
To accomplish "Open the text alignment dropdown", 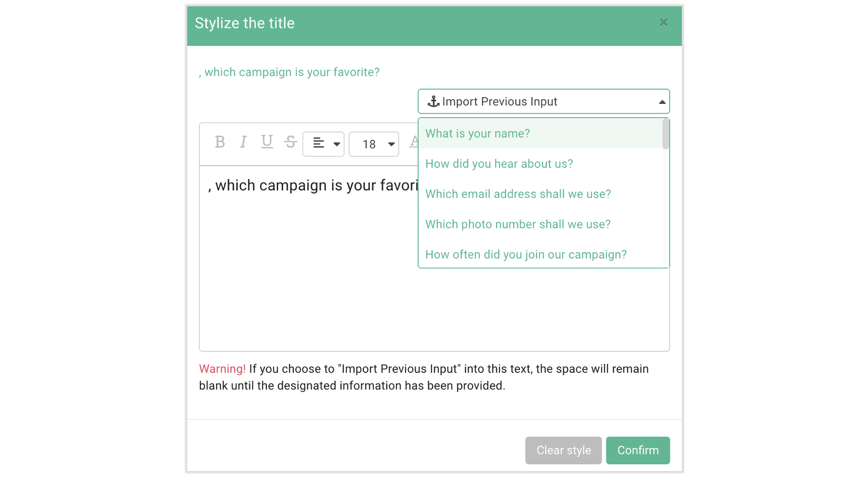I will [x=323, y=144].
